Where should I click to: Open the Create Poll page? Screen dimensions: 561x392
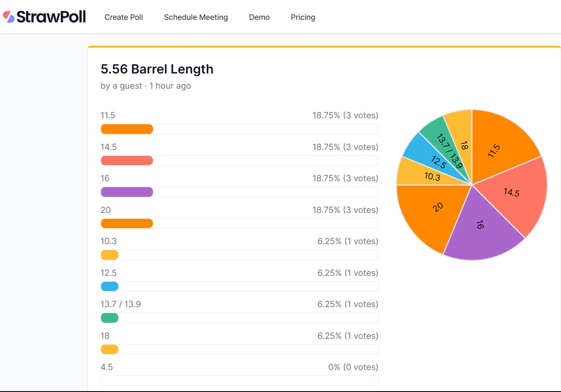[x=123, y=17]
